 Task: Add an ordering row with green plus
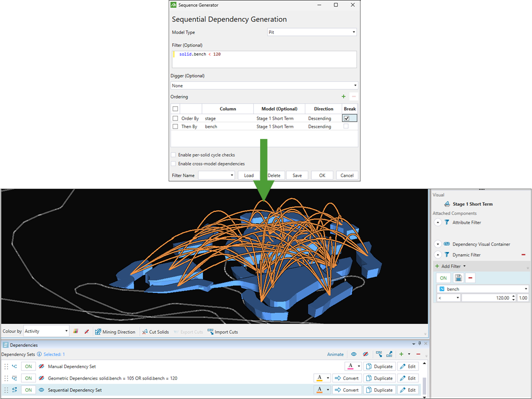(x=343, y=97)
